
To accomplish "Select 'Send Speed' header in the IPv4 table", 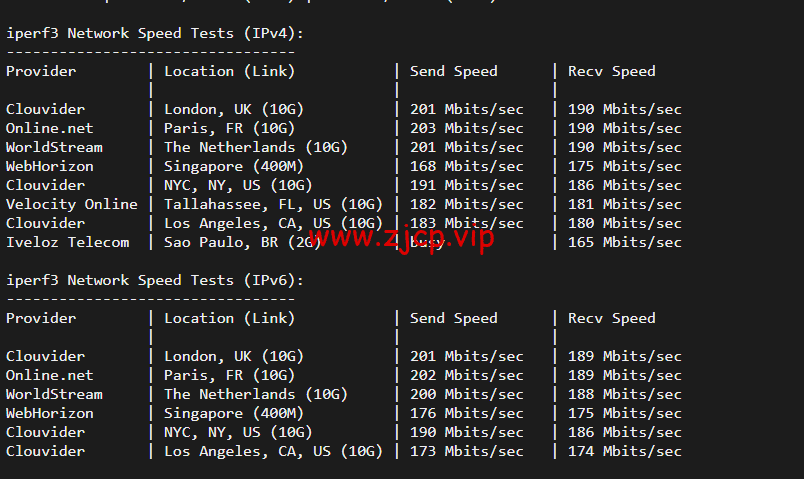I will (x=454, y=71).
